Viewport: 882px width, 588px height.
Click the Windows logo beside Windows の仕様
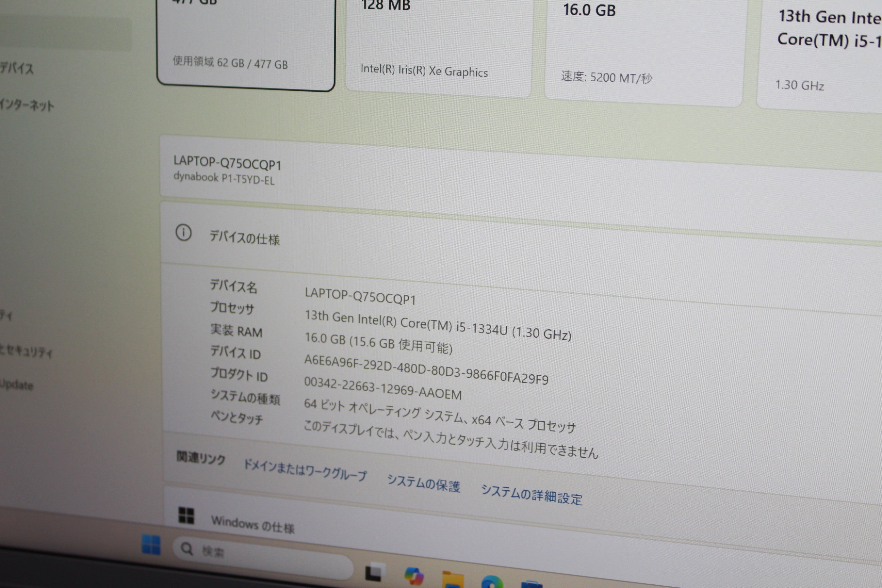[x=186, y=516]
